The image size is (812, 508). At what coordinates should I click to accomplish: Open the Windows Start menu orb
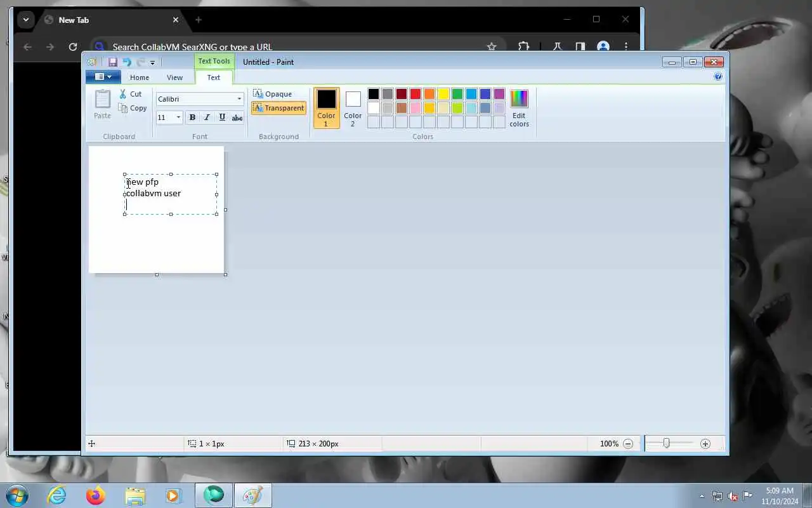(x=16, y=495)
